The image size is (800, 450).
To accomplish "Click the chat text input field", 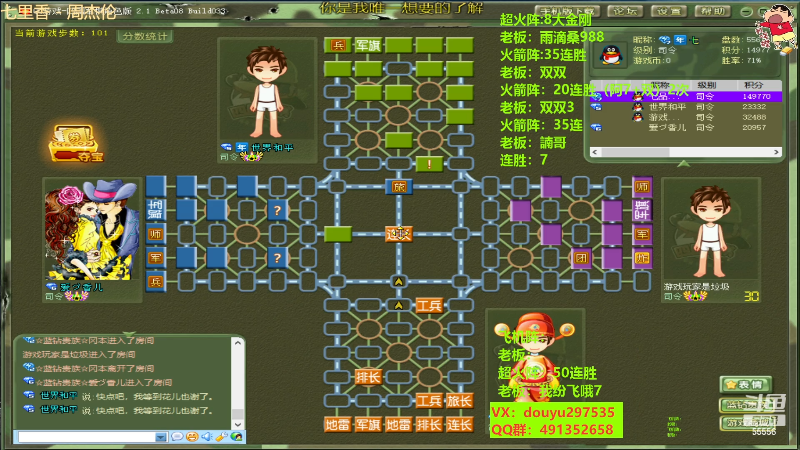I will (x=87, y=437).
